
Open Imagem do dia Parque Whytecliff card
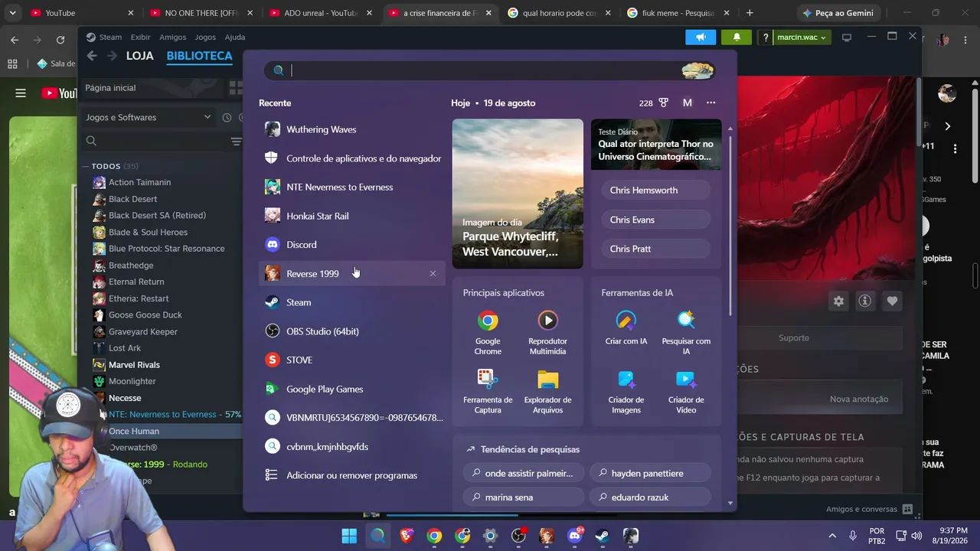point(518,194)
